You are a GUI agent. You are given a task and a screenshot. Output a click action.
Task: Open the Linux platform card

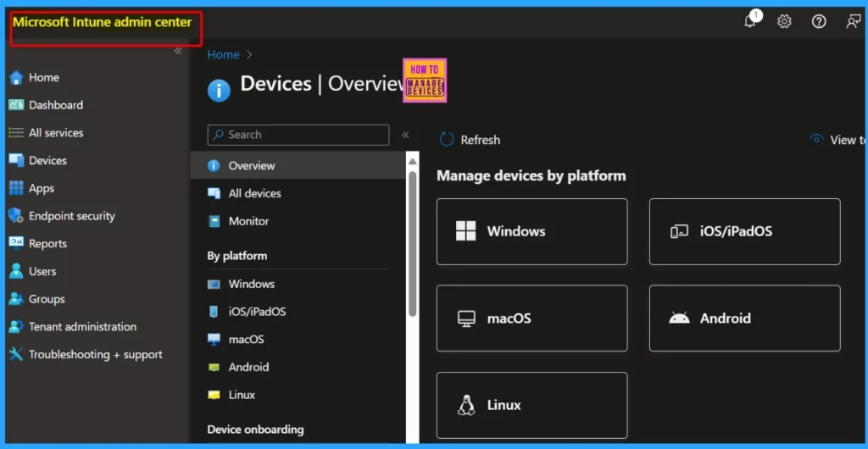tap(532, 405)
